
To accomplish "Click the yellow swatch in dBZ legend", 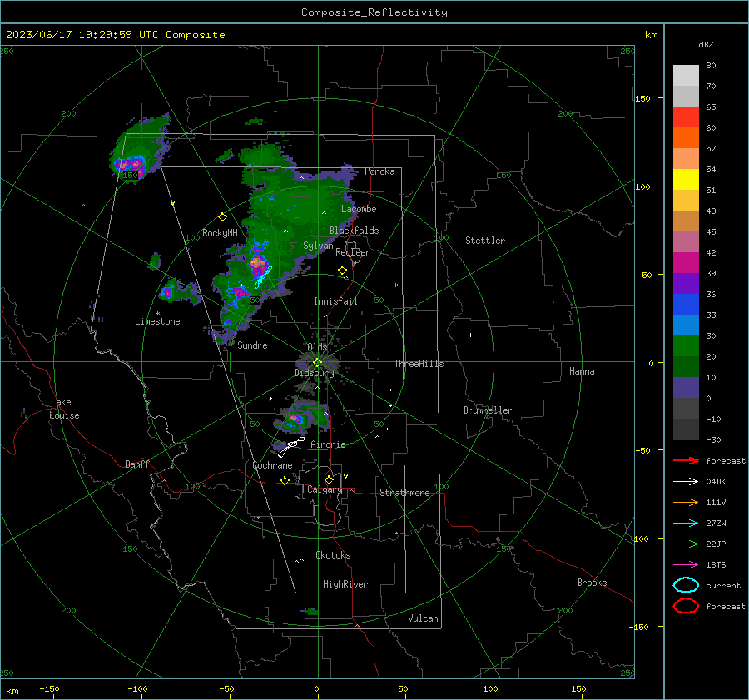I will [x=686, y=179].
